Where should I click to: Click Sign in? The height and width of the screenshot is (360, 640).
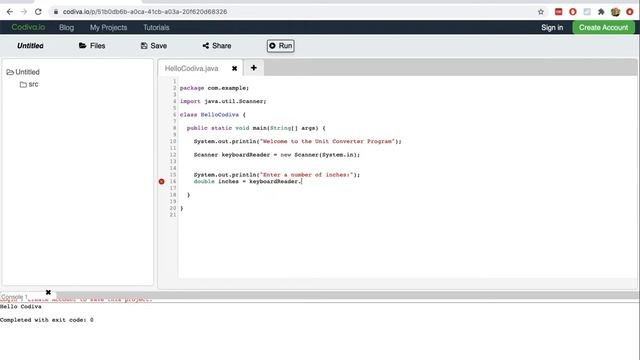[x=552, y=27]
